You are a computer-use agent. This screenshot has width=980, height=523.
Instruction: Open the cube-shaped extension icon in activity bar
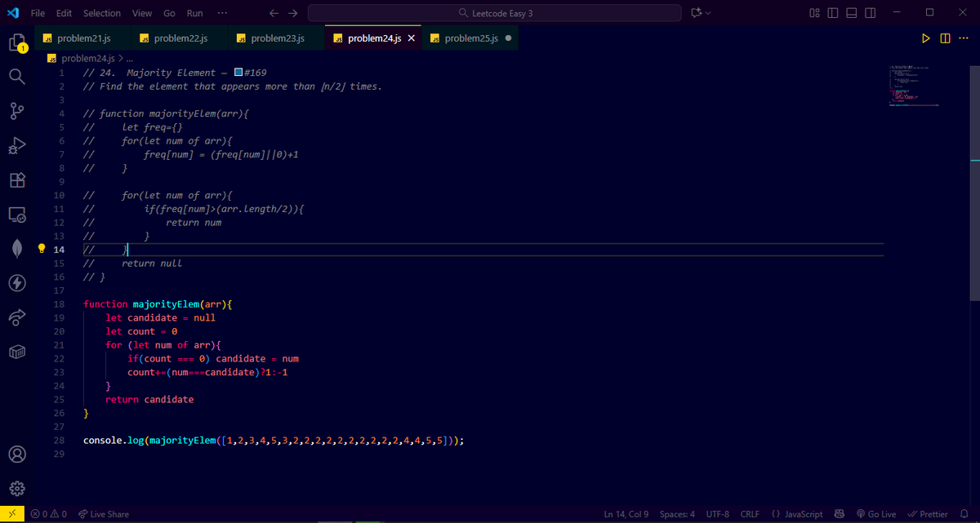18,352
